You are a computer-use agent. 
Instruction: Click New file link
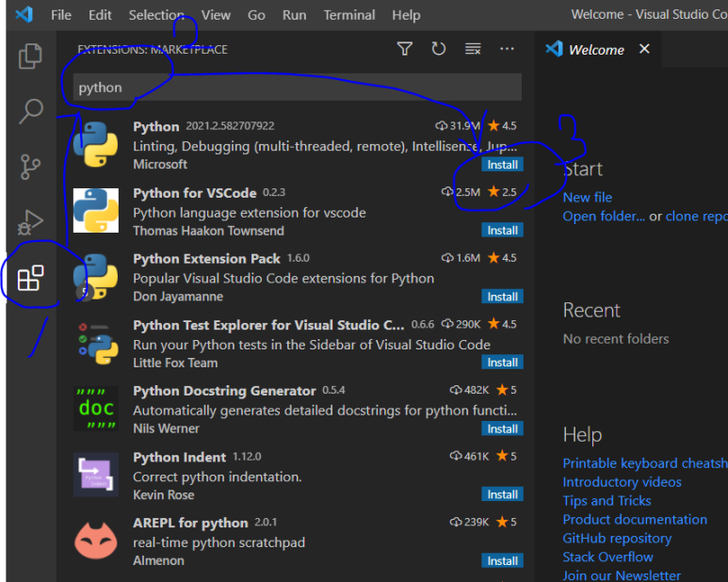click(588, 198)
